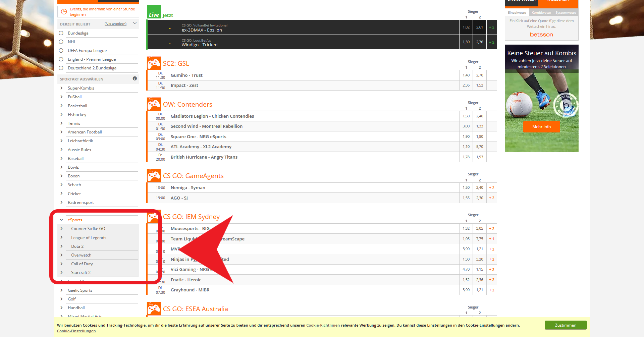The height and width of the screenshot is (337, 644).
Task: Click the Alle anzeigen link
Action: 115,24
